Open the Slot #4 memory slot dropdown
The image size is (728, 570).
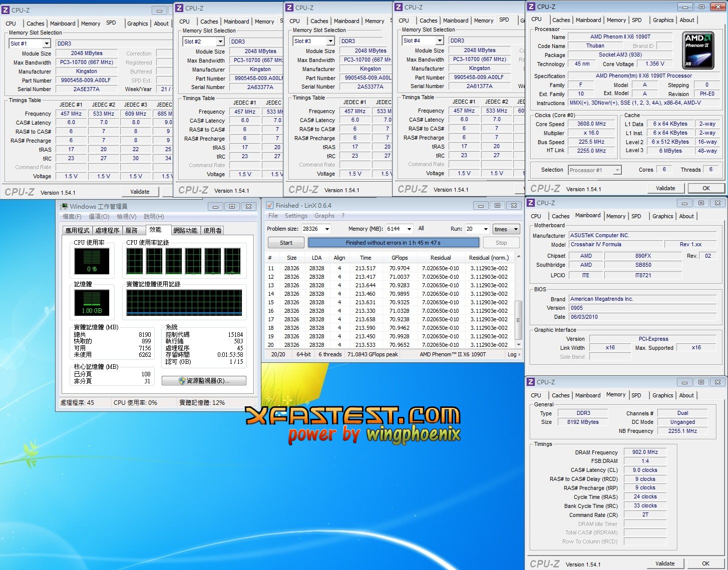click(440, 41)
